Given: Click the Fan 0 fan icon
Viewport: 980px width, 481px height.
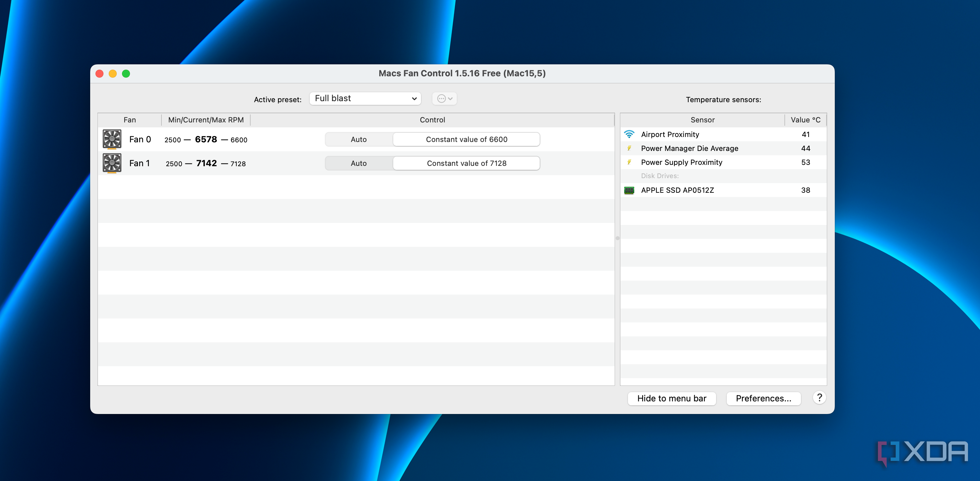Looking at the screenshot, I should coord(112,139).
